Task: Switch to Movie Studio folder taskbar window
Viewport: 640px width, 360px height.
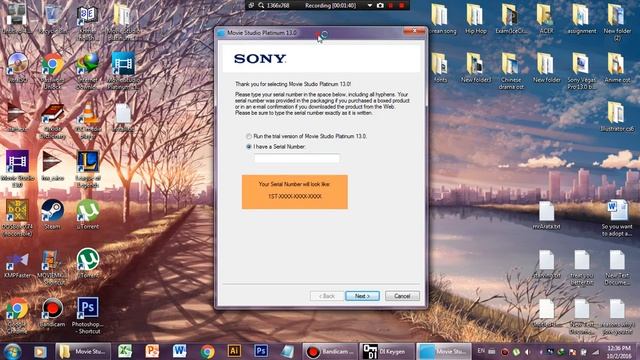Action: pyautogui.click(x=83, y=351)
